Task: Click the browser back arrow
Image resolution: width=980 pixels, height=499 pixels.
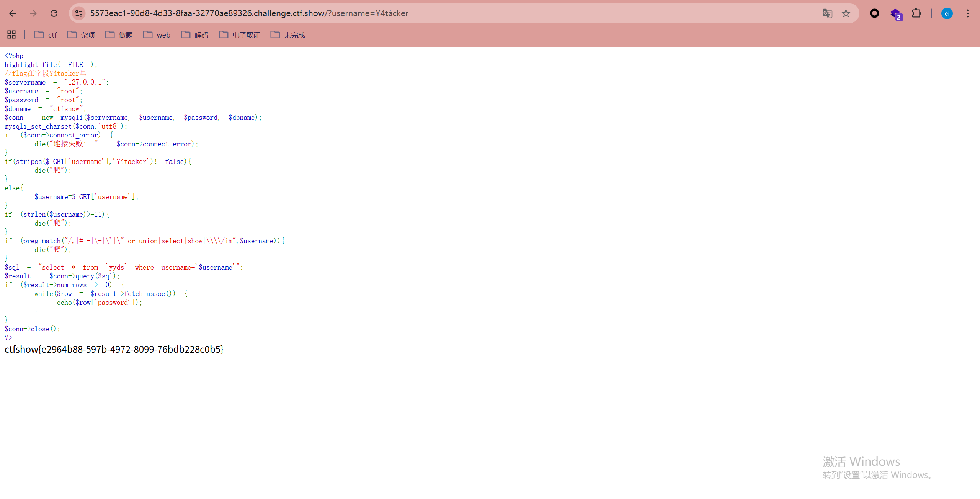Action: pyautogui.click(x=13, y=13)
